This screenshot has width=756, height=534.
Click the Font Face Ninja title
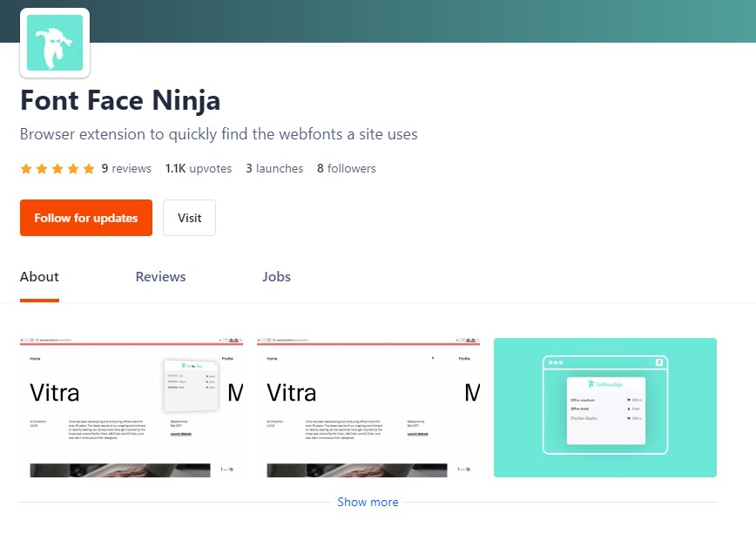coord(120,100)
